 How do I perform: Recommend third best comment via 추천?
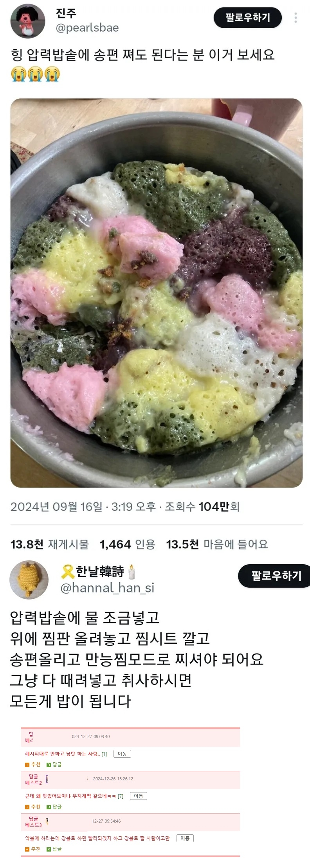tap(33, 849)
